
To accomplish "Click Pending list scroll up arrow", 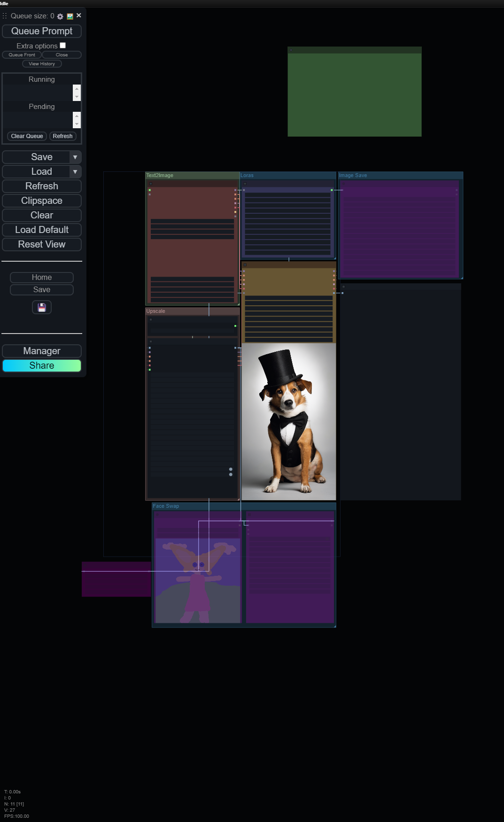I will 77,116.
